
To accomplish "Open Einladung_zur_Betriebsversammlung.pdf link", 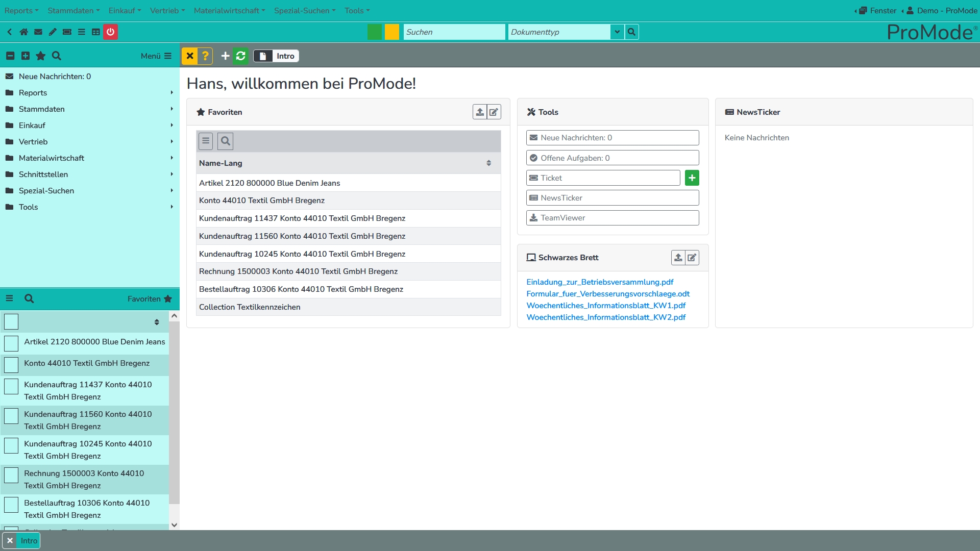I will tap(600, 282).
